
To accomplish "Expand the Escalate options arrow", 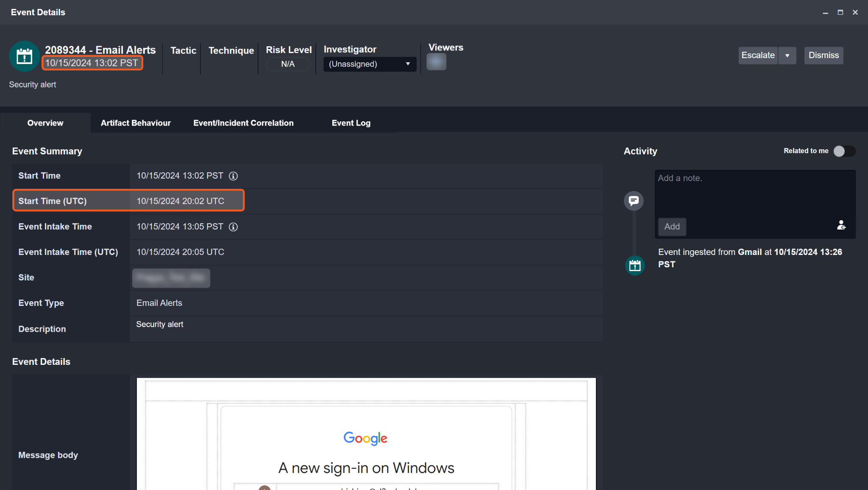I will [x=787, y=56].
